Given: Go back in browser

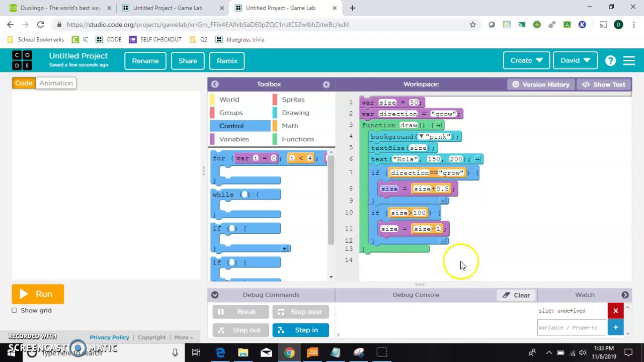Looking at the screenshot, I should coord(11,25).
